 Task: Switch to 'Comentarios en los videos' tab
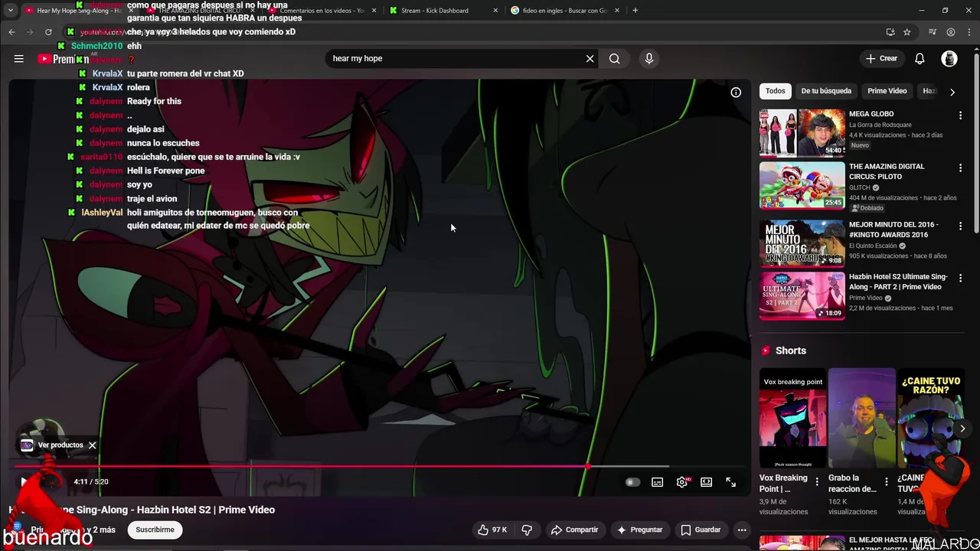click(322, 11)
